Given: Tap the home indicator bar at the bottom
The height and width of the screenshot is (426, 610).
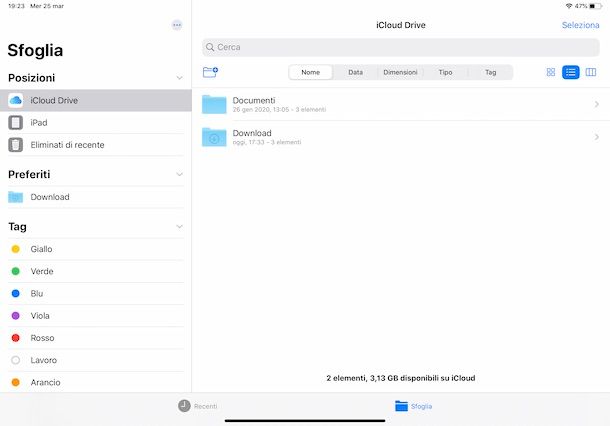Looking at the screenshot, I should 305,420.
